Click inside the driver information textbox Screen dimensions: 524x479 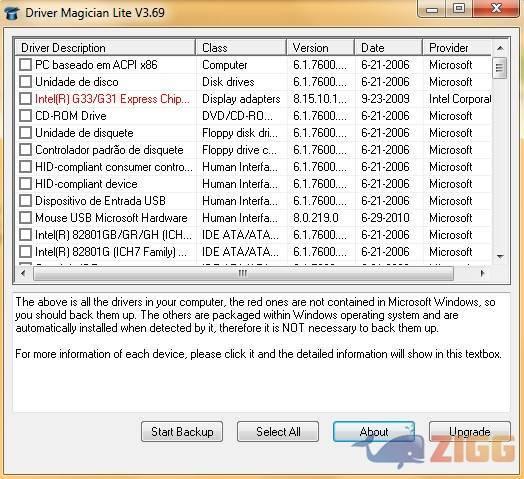pos(261,353)
